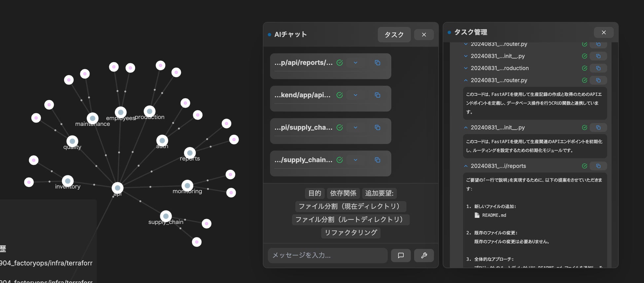
Task: Focus the メッセージを入力 text field
Action: pos(327,255)
